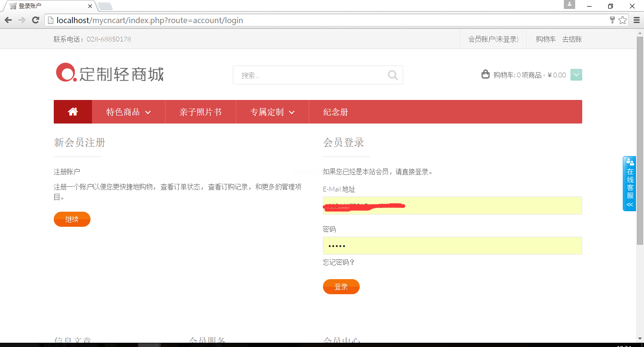Image resolution: width=644 pixels, height=347 pixels.
Task: Click into the 密码 password field
Action: pos(452,246)
